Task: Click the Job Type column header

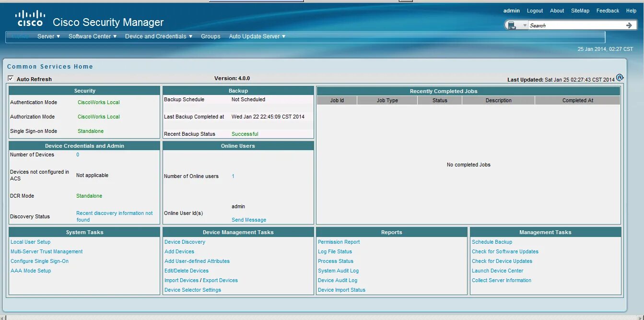Action: pos(387,100)
